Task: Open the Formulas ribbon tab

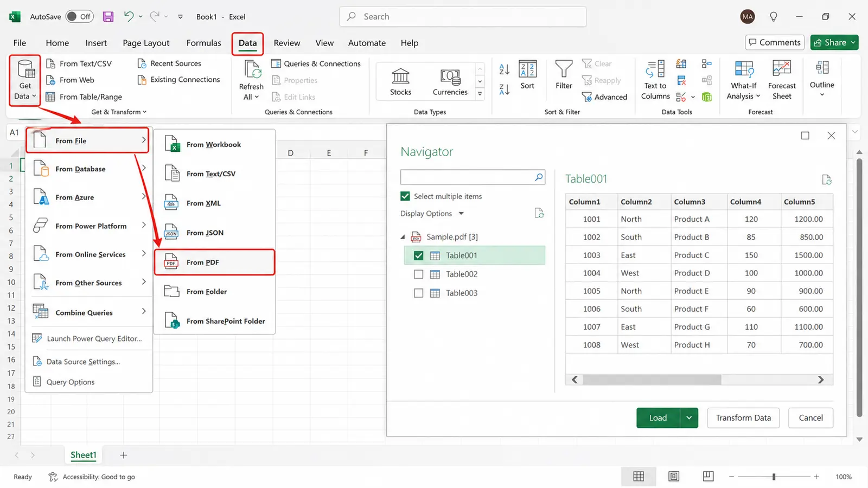Action: tap(203, 43)
